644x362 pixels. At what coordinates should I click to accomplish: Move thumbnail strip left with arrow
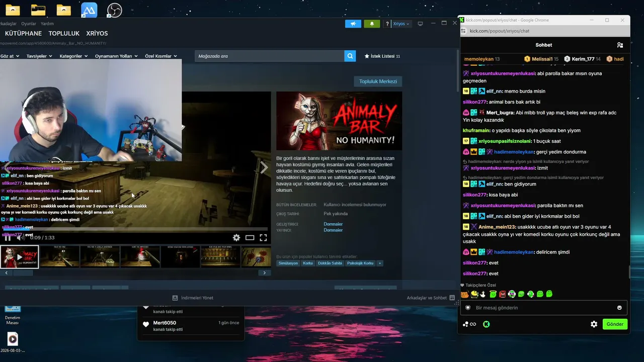7,273
